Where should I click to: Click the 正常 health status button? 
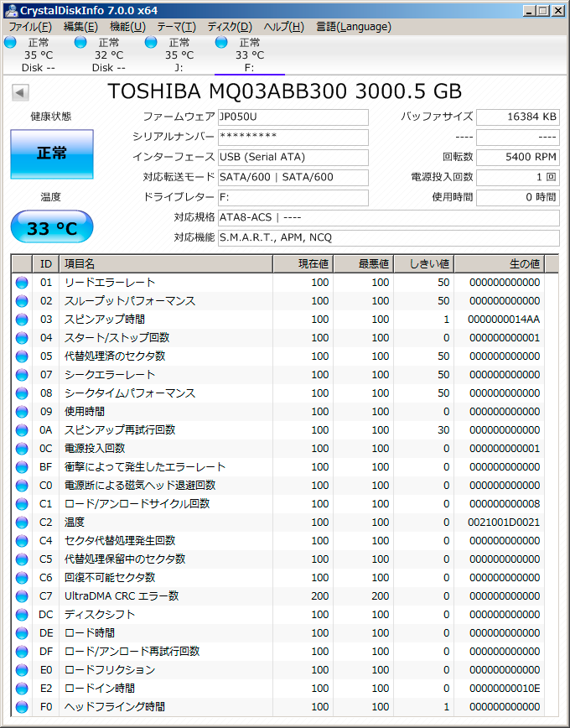tap(52, 153)
